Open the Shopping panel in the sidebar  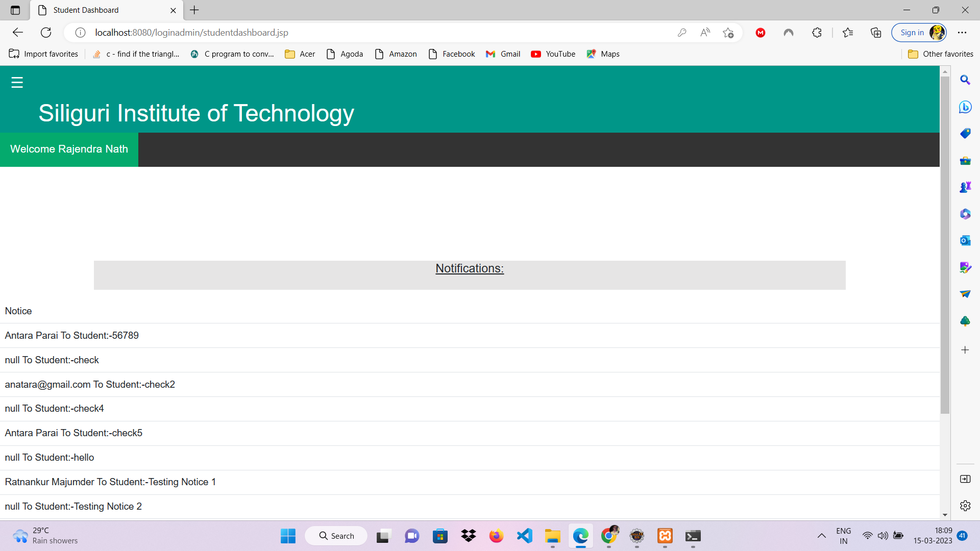coord(965,133)
